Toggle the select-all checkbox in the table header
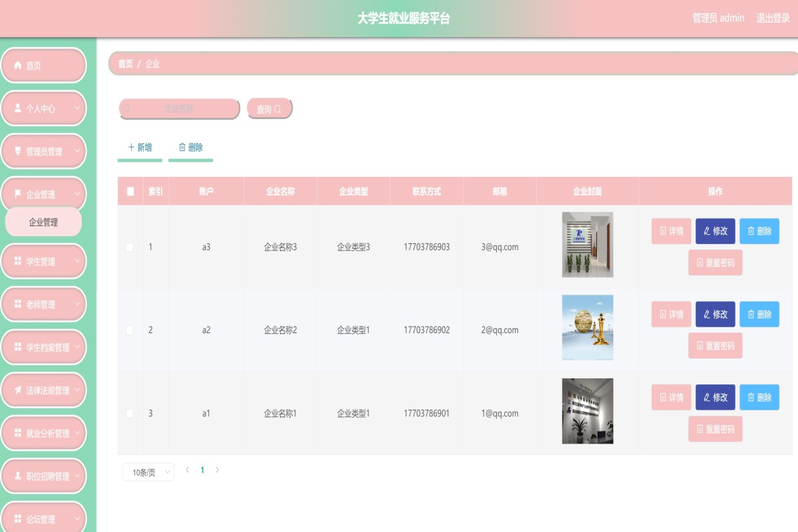Viewport: 798px width, 532px height. [130, 192]
